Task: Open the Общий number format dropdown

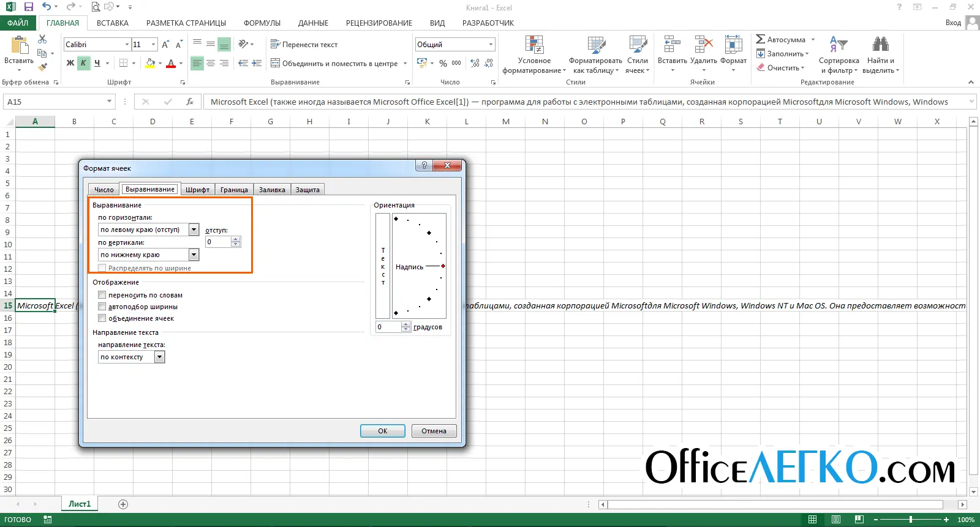Action: click(x=491, y=45)
